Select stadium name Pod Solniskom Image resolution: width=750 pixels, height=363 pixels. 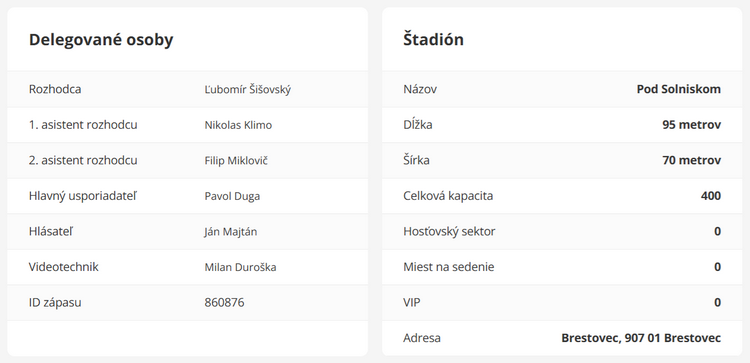pyautogui.click(x=679, y=89)
